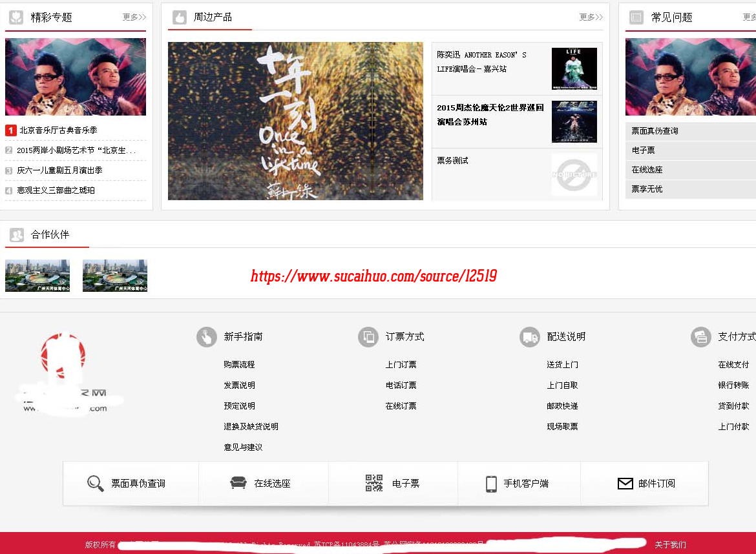Click the first 广州天河体育中心 partner image
Screen dimensions: 756x554
pyautogui.click(x=37, y=276)
